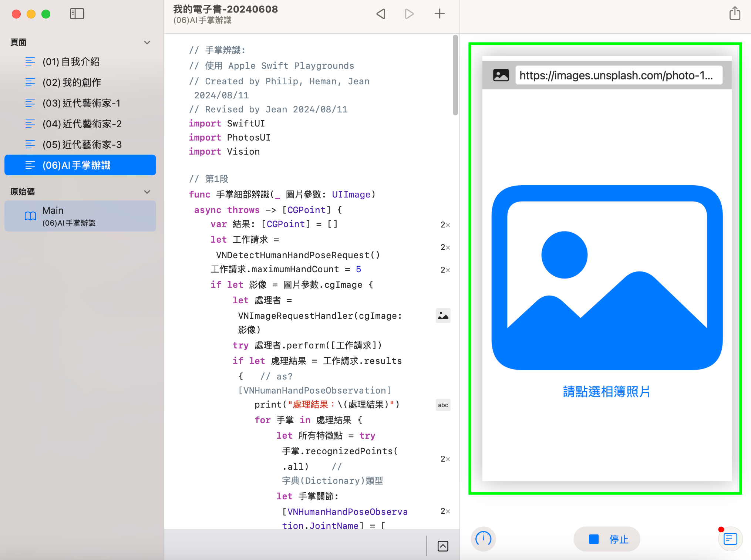Click the image URL text field
Viewport: 751px width, 560px height.
(x=618, y=75)
